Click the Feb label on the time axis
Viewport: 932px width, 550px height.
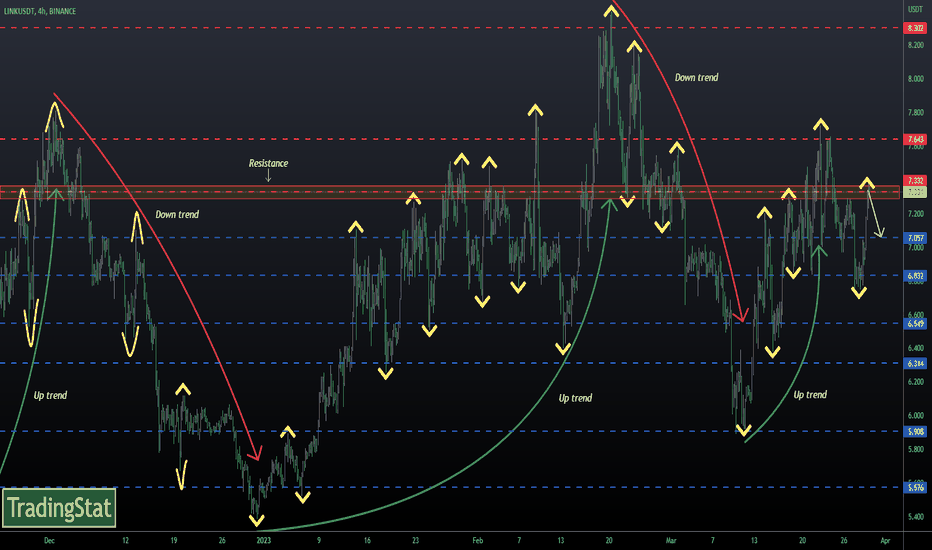477,540
